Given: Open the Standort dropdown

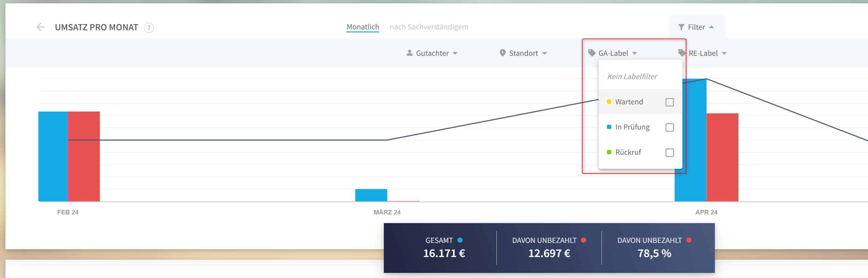Looking at the screenshot, I should point(523,53).
